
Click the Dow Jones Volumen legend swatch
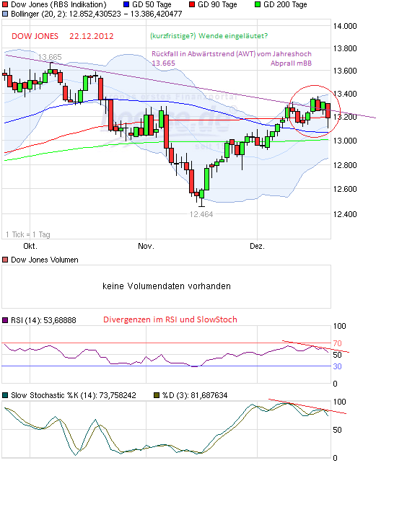tap(5, 260)
